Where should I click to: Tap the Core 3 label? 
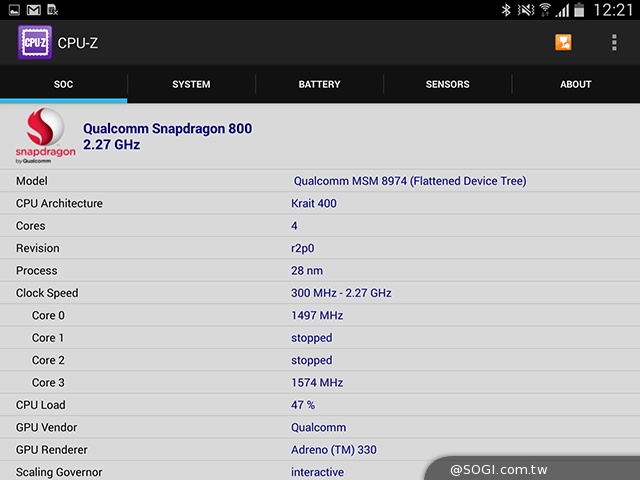[x=48, y=382]
